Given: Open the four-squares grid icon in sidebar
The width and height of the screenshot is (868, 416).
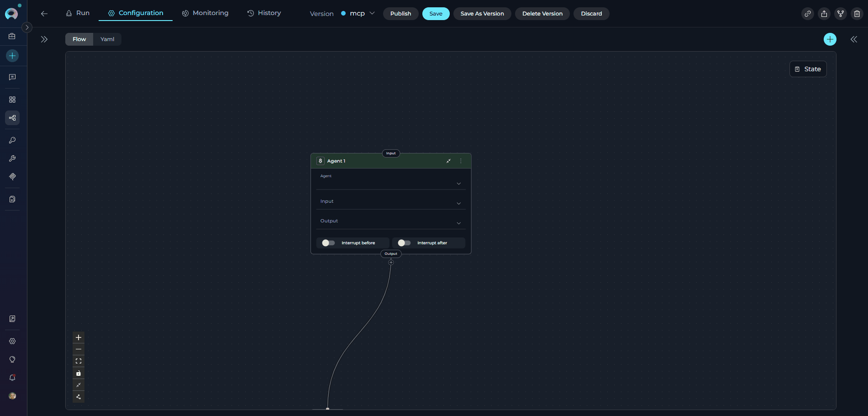Looking at the screenshot, I should coord(12,100).
